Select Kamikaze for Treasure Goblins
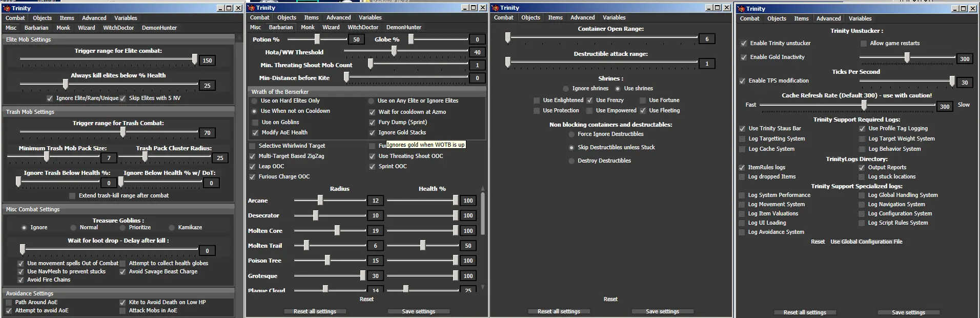The image size is (980, 318). 172,228
